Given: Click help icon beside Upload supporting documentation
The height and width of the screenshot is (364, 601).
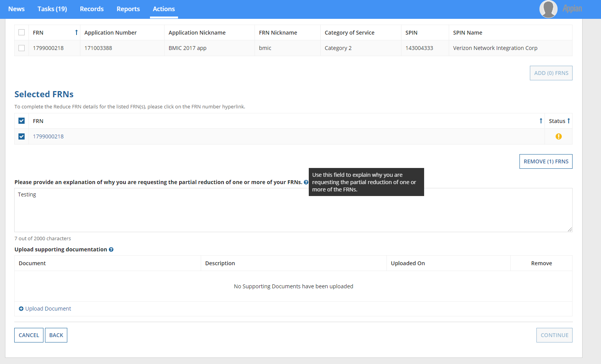Looking at the screenshot, I should [111, 249].
